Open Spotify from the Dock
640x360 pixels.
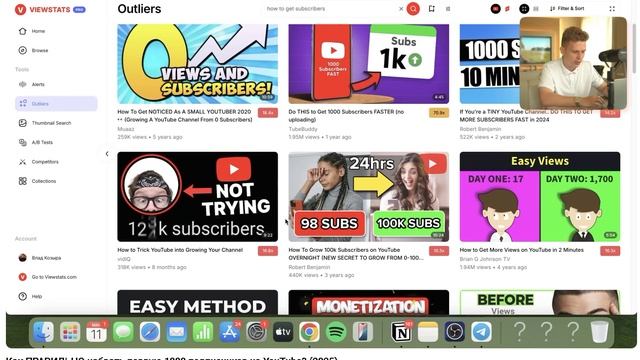[336, 331]
